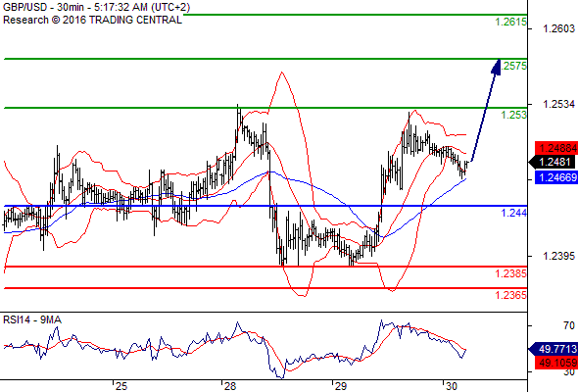Click the 1.2603 price axis tick label
The image size is (578, 392).
(x=558, y=28)
